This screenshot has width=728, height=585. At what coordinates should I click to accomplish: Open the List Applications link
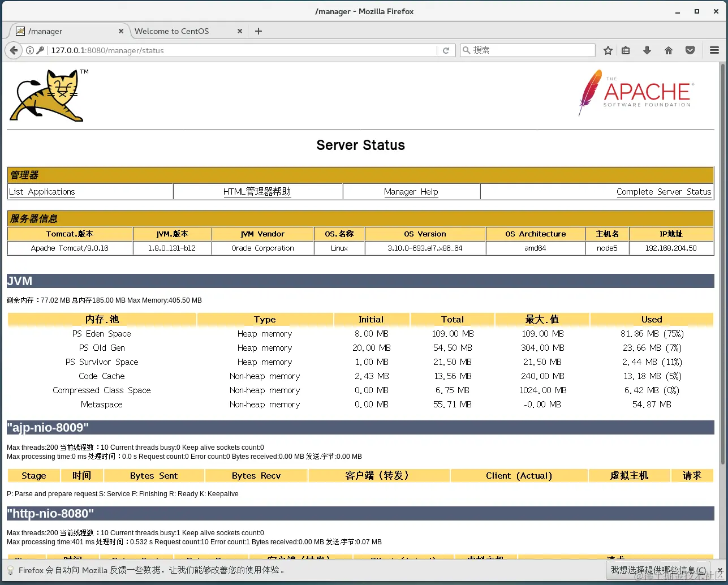point(42,192)
